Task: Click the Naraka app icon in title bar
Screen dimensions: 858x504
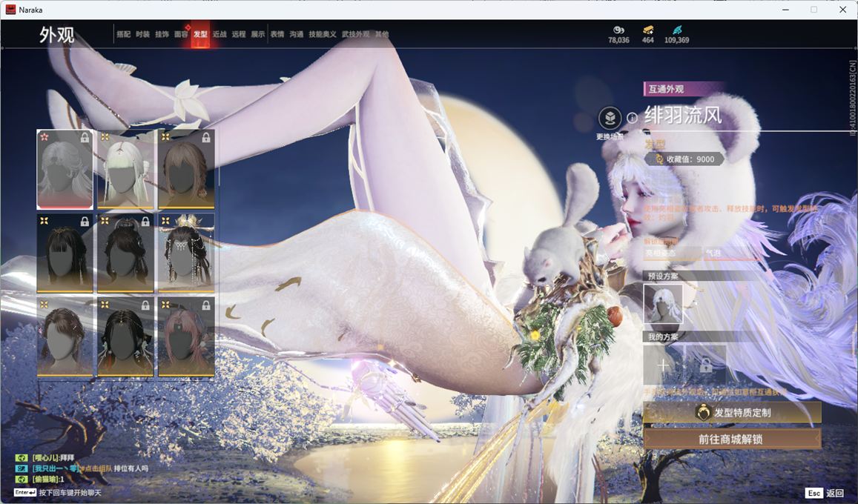Action: [10, 10]
